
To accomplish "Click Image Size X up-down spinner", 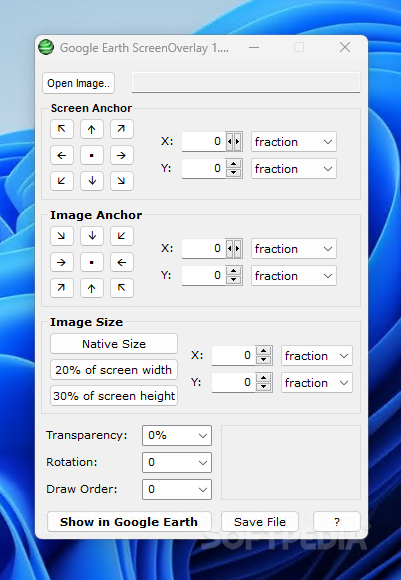I will 263,355.
